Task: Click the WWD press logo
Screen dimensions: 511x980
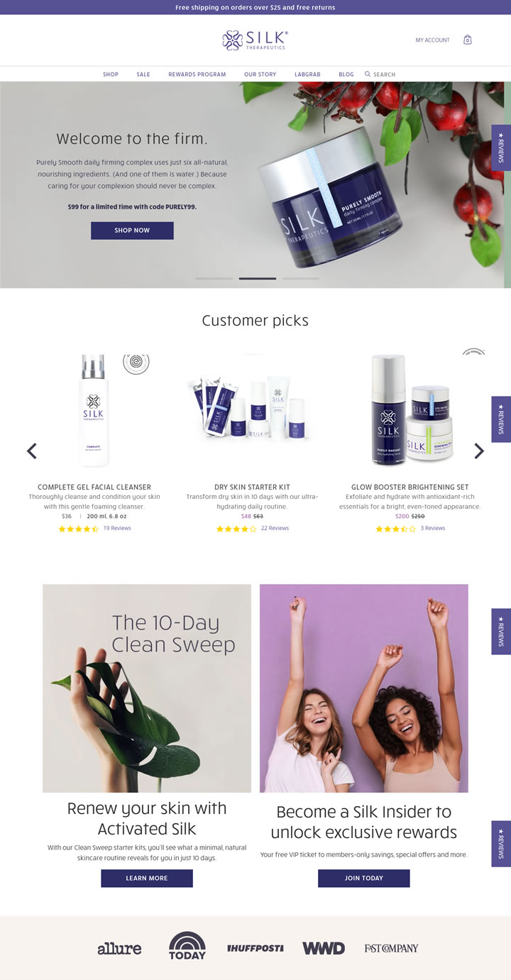Action: tap(324, 948)
